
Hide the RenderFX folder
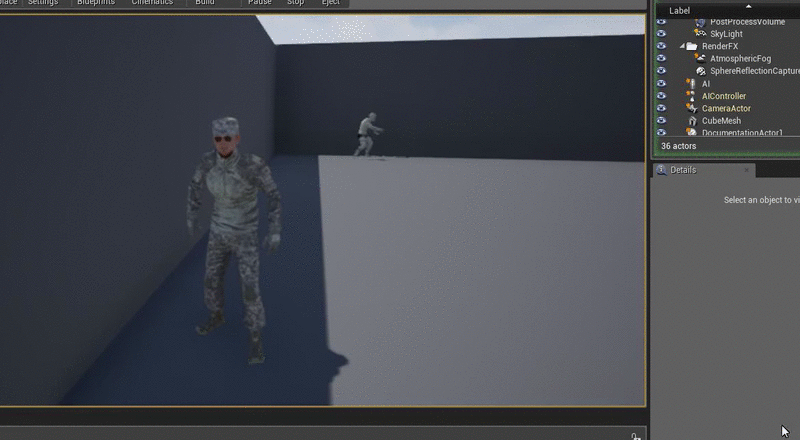pyautogui.click(x=661, y=46)
